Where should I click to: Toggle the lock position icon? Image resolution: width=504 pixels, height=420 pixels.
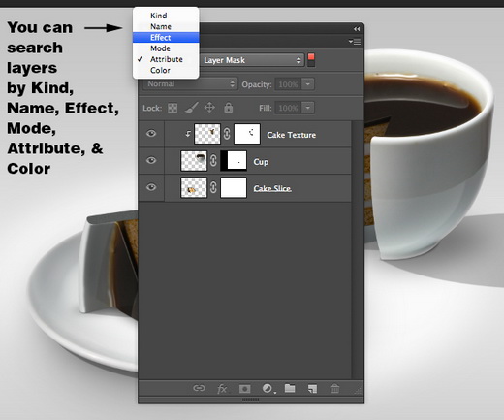(x=209, y=108)
